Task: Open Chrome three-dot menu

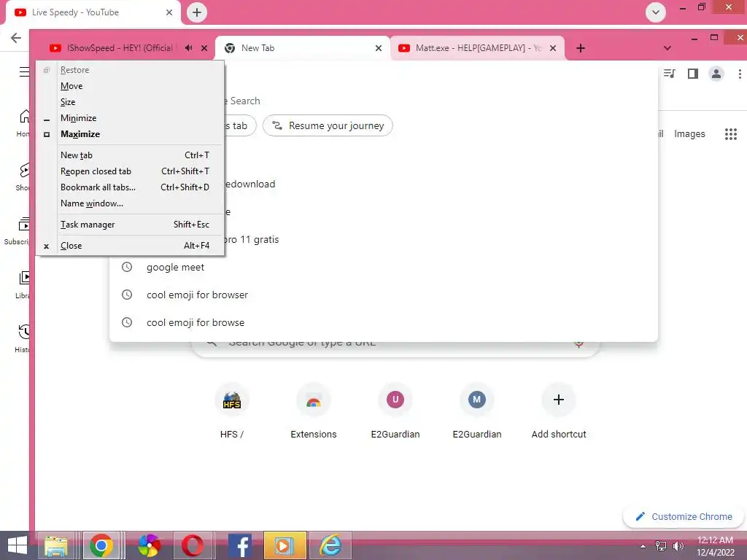Action: pos(740,74)
